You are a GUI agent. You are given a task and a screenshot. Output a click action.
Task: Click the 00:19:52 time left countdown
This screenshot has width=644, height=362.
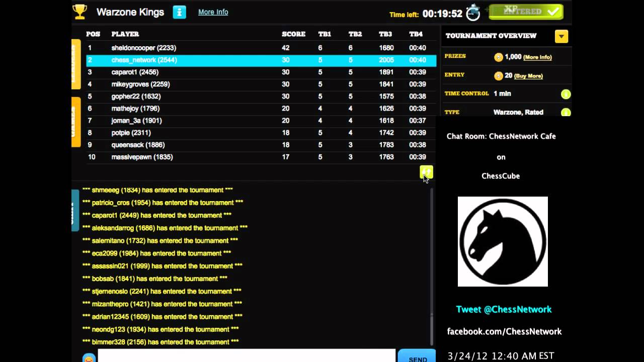pyautogui.click(x=442, y=14)
